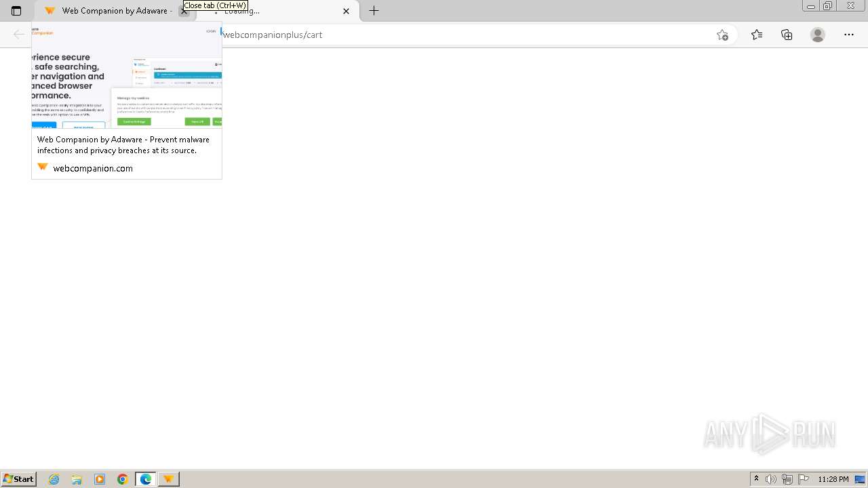Switch to the Web Companion by Adaware tab

click(113, 11)
